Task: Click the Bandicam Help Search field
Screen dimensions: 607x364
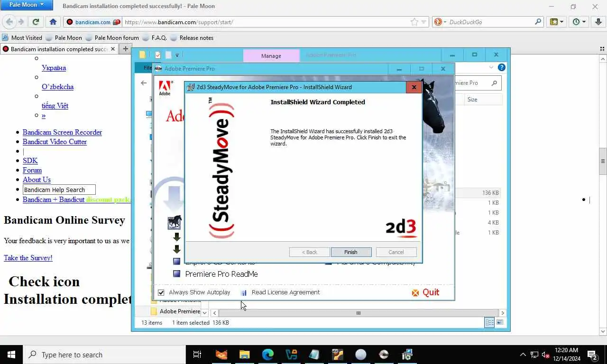Action: (59, 190)
